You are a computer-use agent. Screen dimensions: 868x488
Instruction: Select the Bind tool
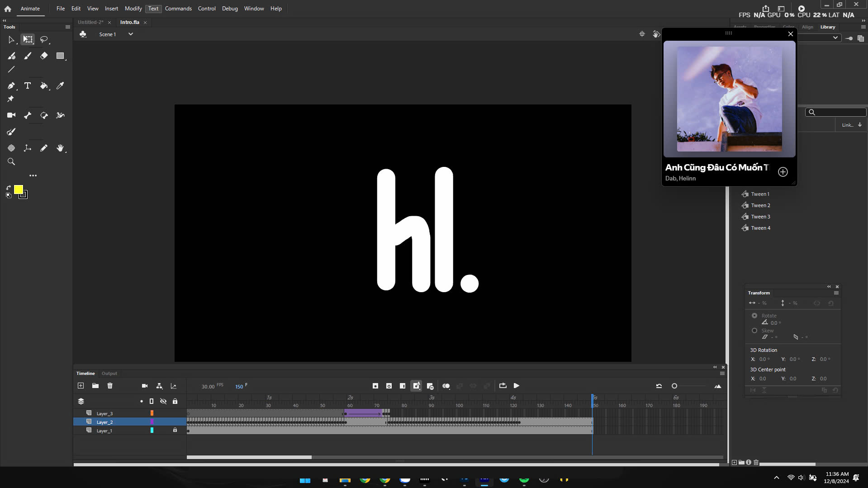pyautogui.click(x=44, y=115)
